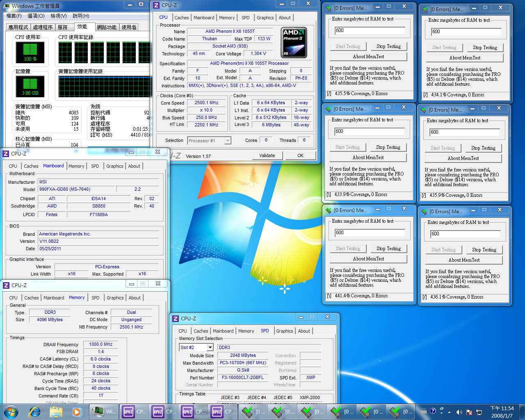This screenshot has height=420, width=525.
Task: Select the XMP-2000 timings table column header
Action: click(310, 397)
